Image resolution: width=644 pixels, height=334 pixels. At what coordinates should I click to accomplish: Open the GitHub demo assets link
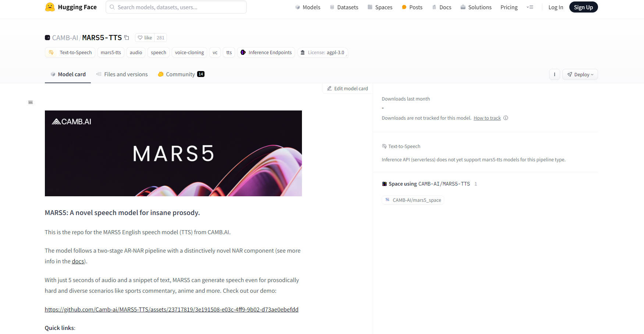[171, 309]
